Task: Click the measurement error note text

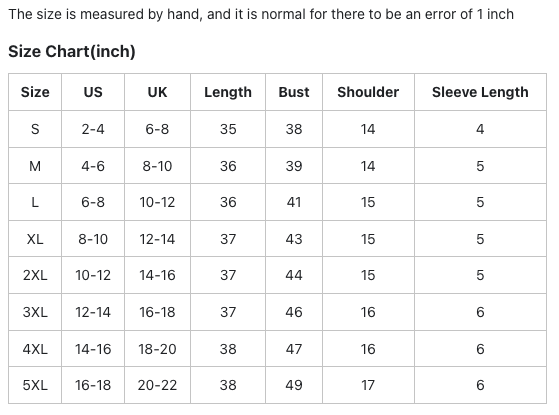Action: point(261,15)
